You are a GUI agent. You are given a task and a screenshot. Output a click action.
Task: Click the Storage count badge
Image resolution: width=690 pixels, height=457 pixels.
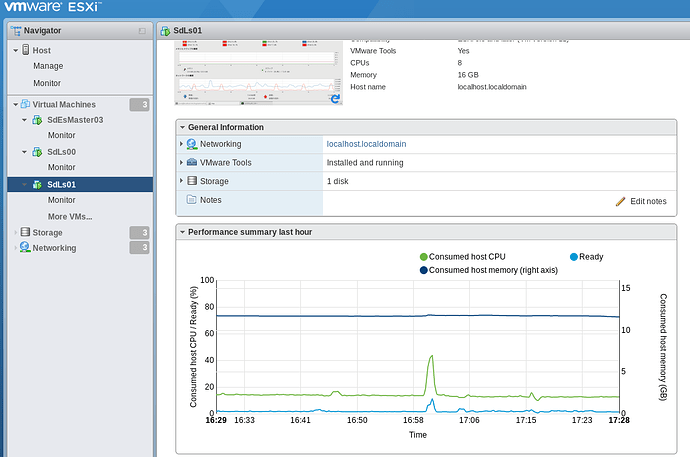139,232
